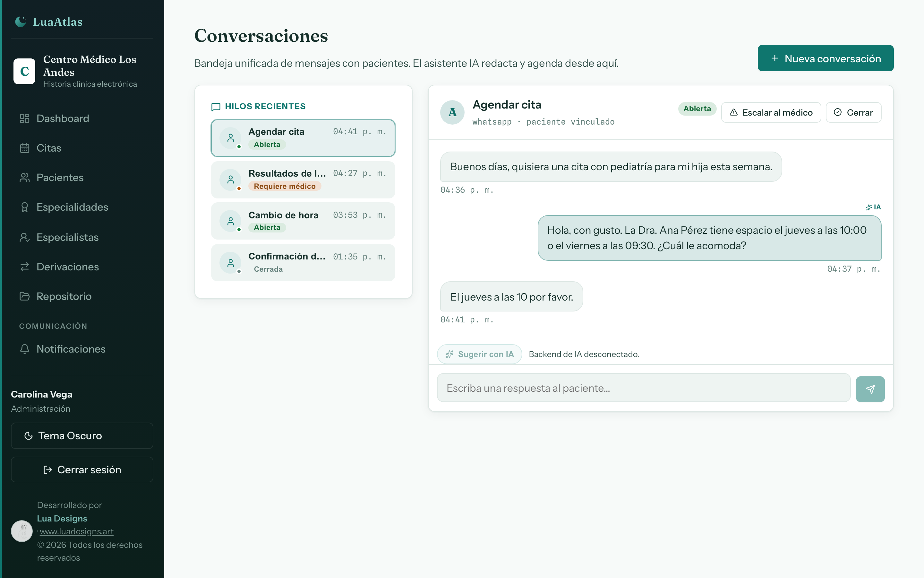Click the Especialidades badge icon
This screenshot has width=924, height=578.
(x=24, y=207)
